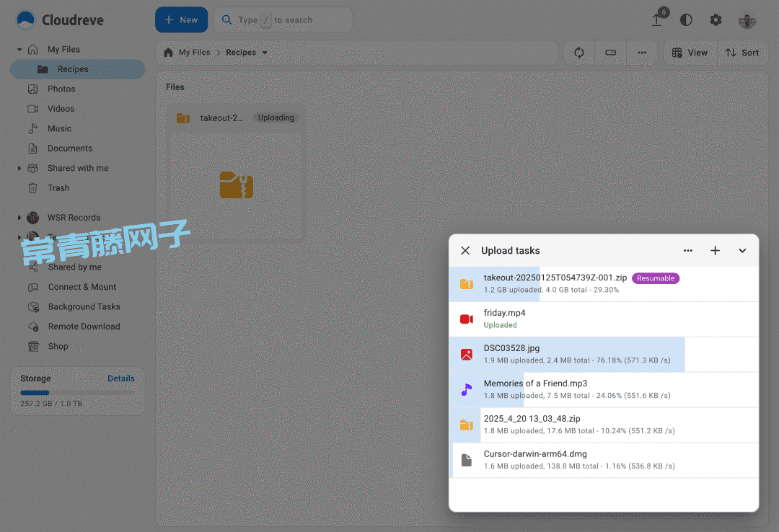Select the 2025_4_20 13_03_48.zip task
The width and height of the screenshot is (779, 532).
point(604,425)
